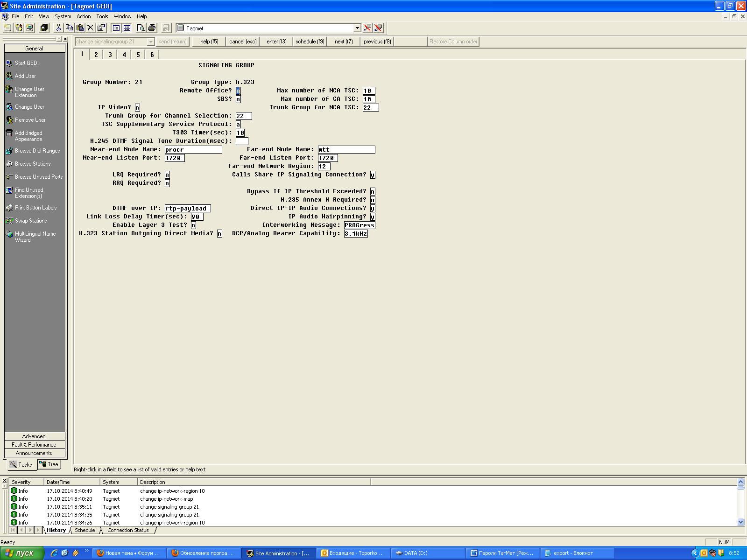Click the IP Video? field

coord(137,108)
